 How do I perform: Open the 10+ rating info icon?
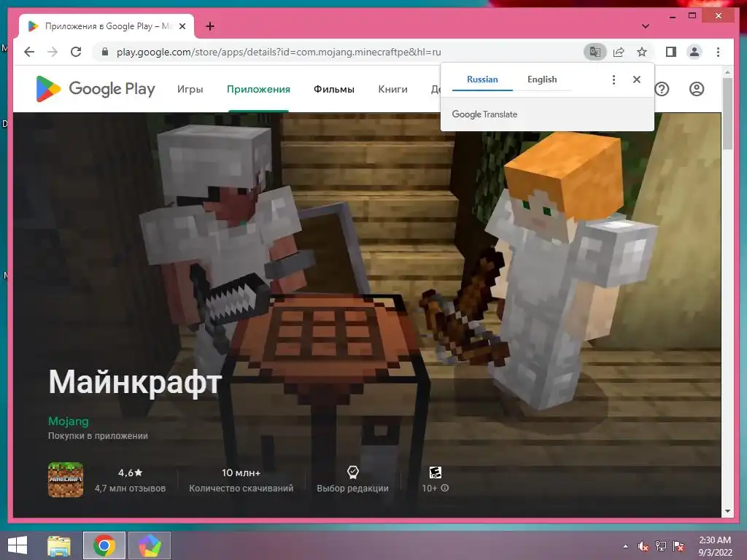pyautogui.click(x=445, y=488)
